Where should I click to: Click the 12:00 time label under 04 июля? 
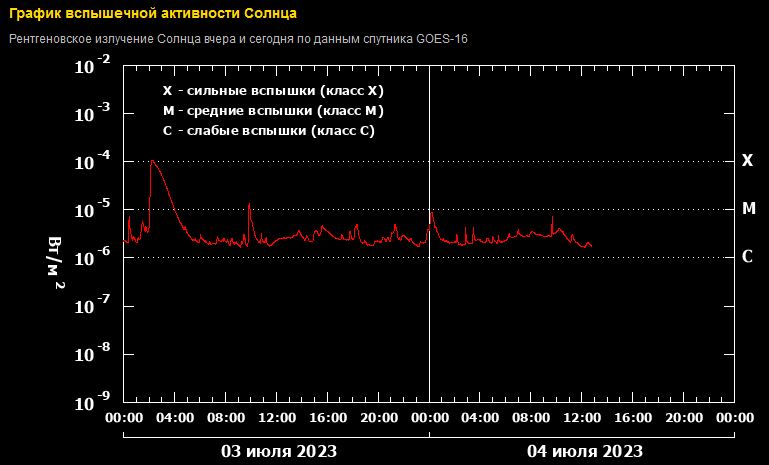tap(582, 418)
